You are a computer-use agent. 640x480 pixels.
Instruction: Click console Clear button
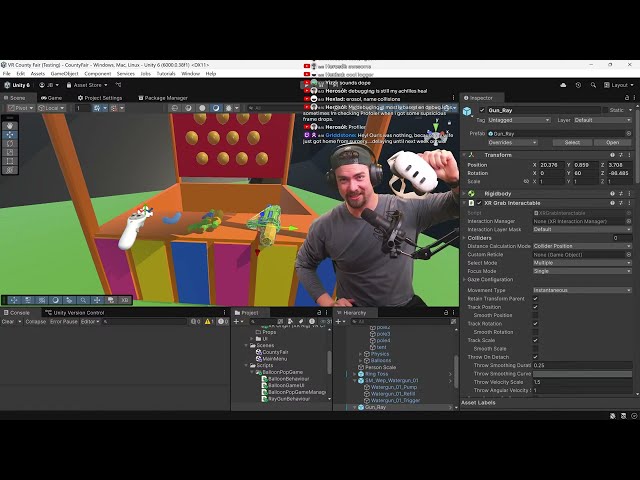tap(8, 322)
